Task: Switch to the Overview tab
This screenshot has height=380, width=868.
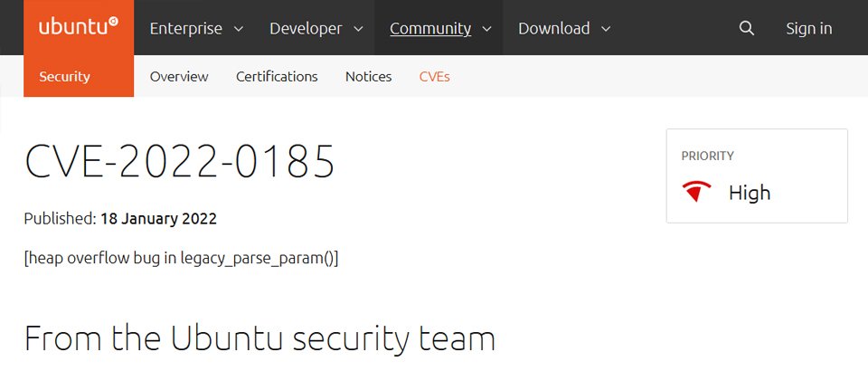Action: click(179, 76)
